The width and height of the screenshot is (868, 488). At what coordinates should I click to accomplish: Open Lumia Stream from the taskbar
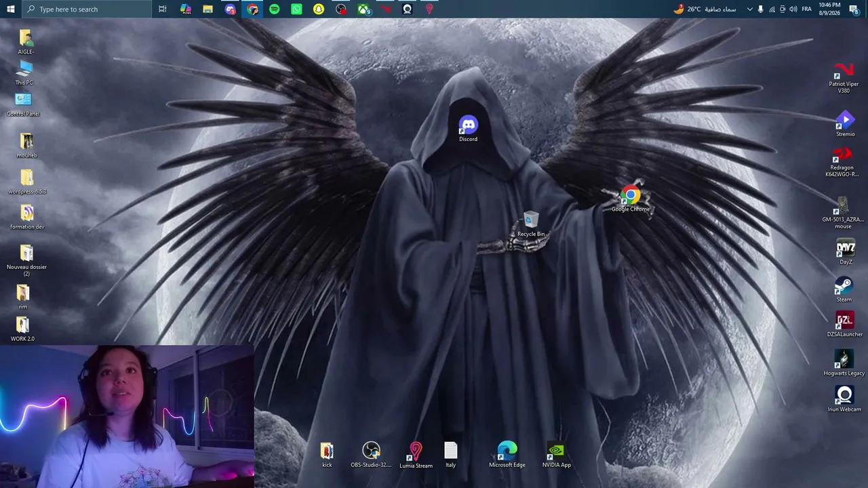pos(429,9)
